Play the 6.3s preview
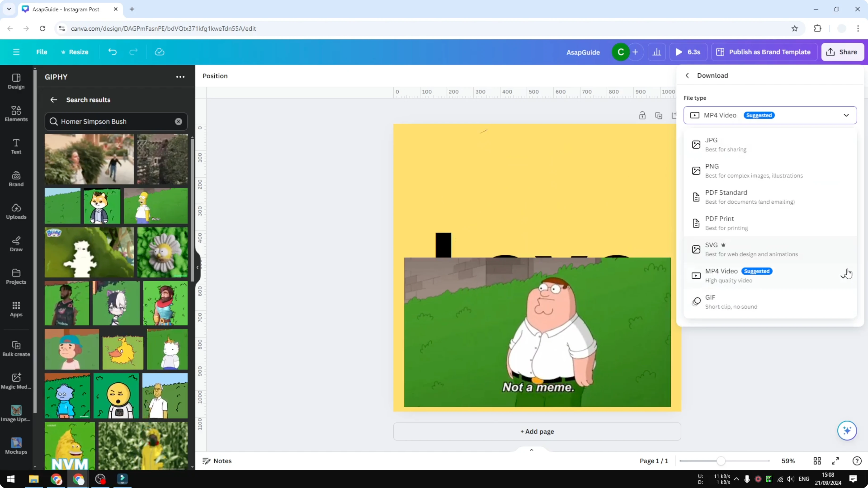The width and height of the screenshot is (868, 488). coord(688,52)
